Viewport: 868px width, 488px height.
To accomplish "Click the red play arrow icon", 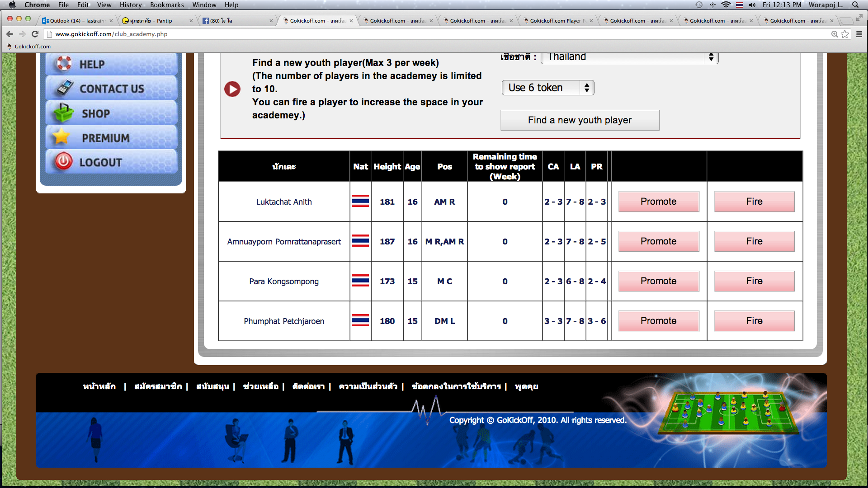I will 232,89.
